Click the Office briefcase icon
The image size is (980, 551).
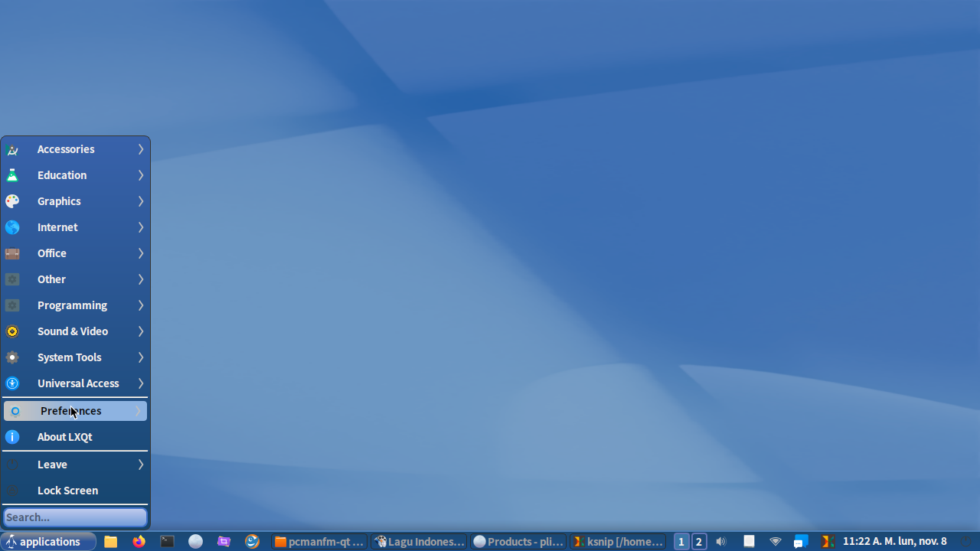(12, 253)
